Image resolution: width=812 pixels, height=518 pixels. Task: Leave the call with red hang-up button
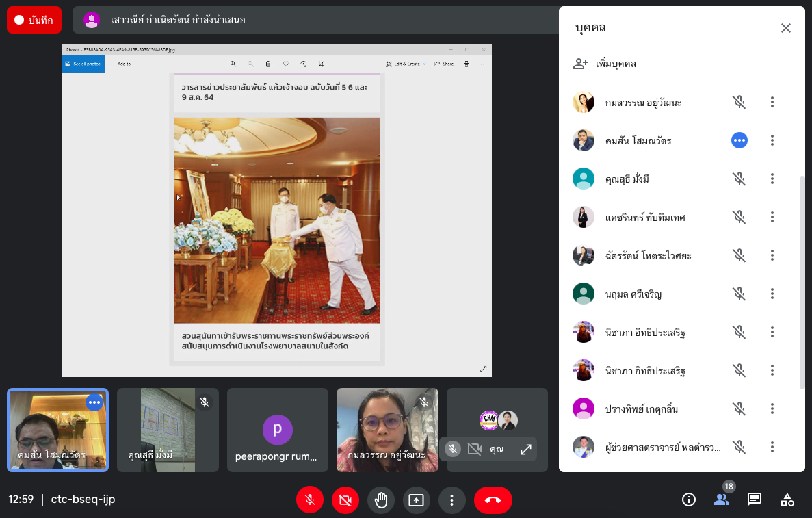click(493, 500)
